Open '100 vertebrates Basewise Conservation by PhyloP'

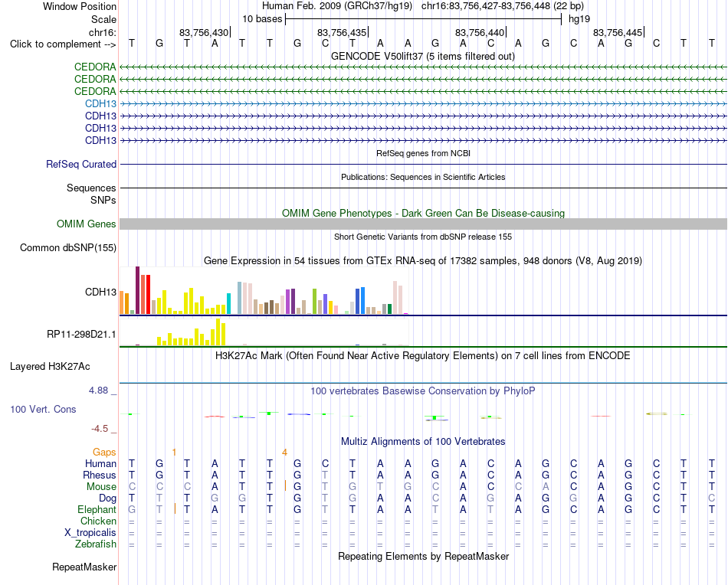[x=423, y=391]
